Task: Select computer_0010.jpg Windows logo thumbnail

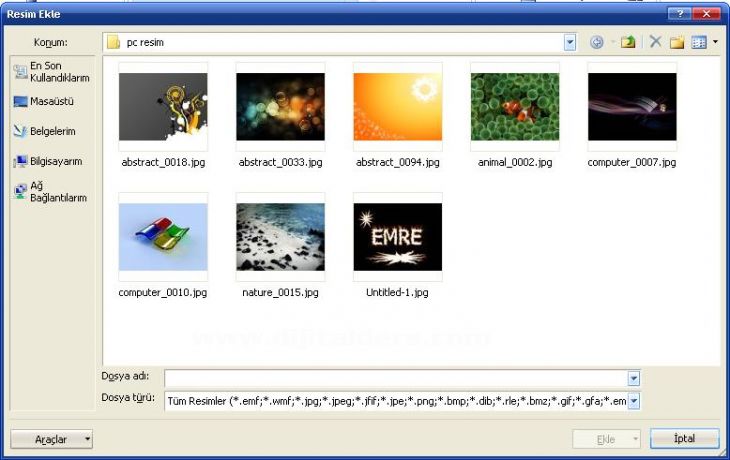Action: (163, 237)
